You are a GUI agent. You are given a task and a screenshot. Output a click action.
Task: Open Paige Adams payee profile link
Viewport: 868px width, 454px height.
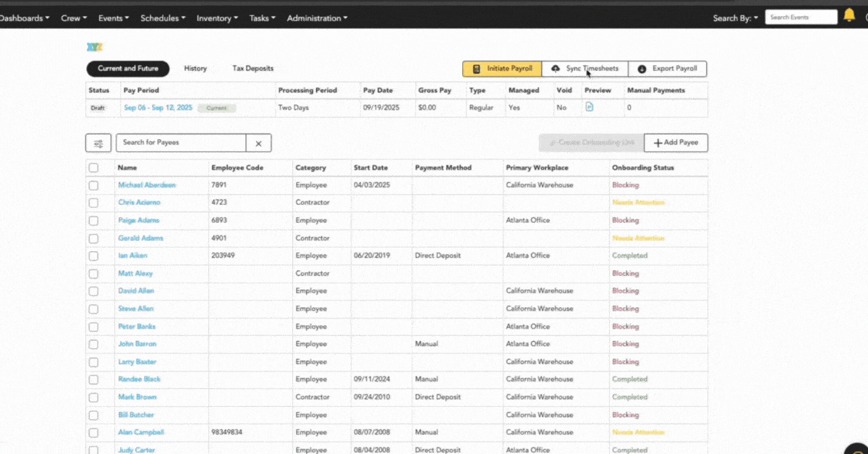point(139,220)
